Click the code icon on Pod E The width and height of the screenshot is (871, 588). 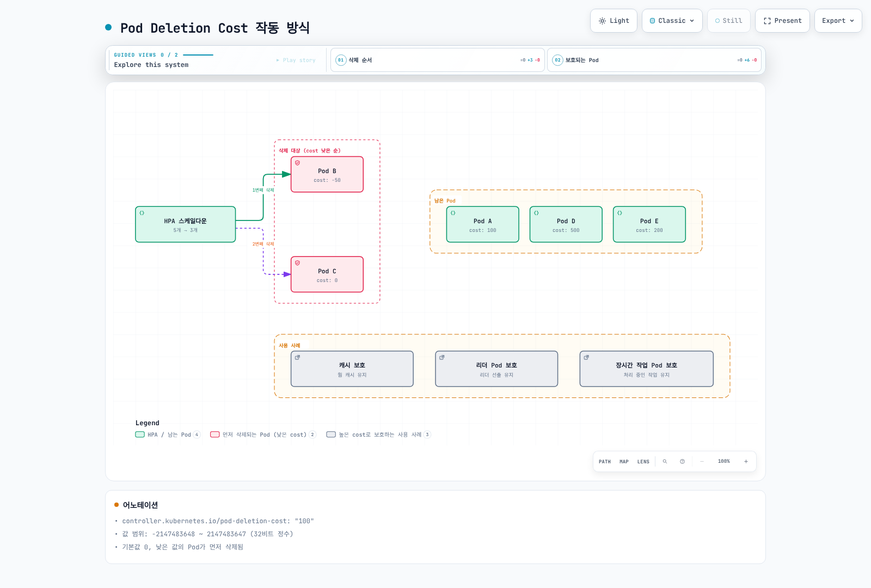click(x=619, y=213)
